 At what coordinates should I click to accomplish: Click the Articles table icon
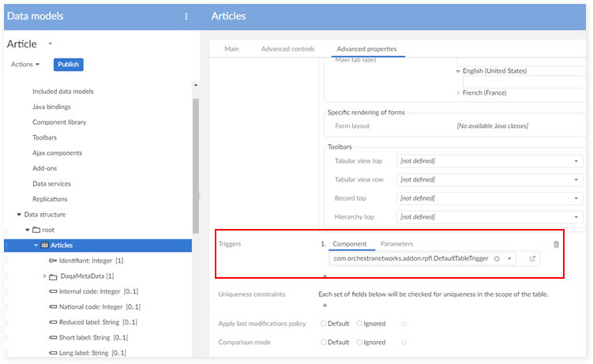pyautogui.click(x=45, y=245)
